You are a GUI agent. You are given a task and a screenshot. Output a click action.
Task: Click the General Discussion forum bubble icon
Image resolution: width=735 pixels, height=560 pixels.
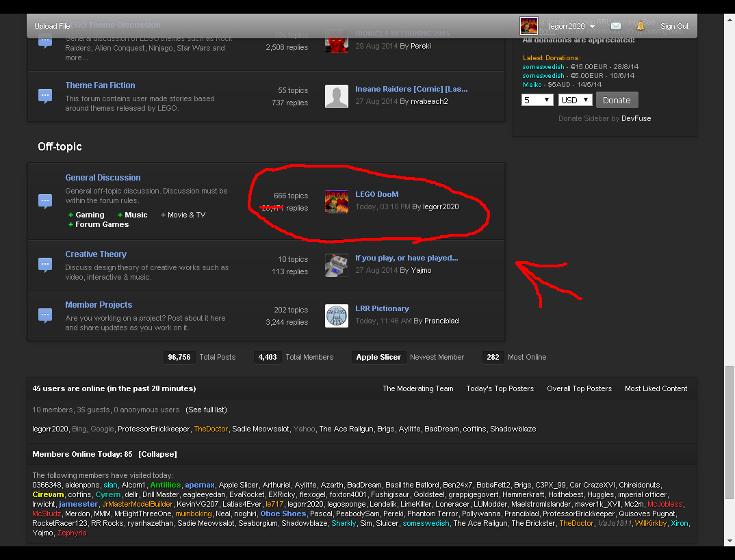[x=45, y=201]
